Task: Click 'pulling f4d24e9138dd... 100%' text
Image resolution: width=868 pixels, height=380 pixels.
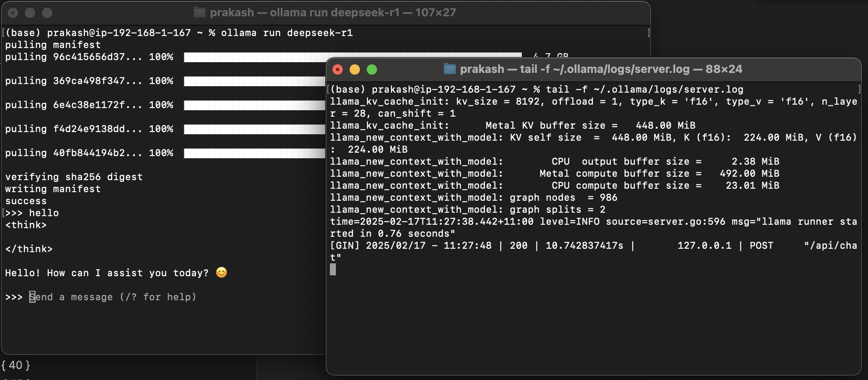Action: (89, 129)
